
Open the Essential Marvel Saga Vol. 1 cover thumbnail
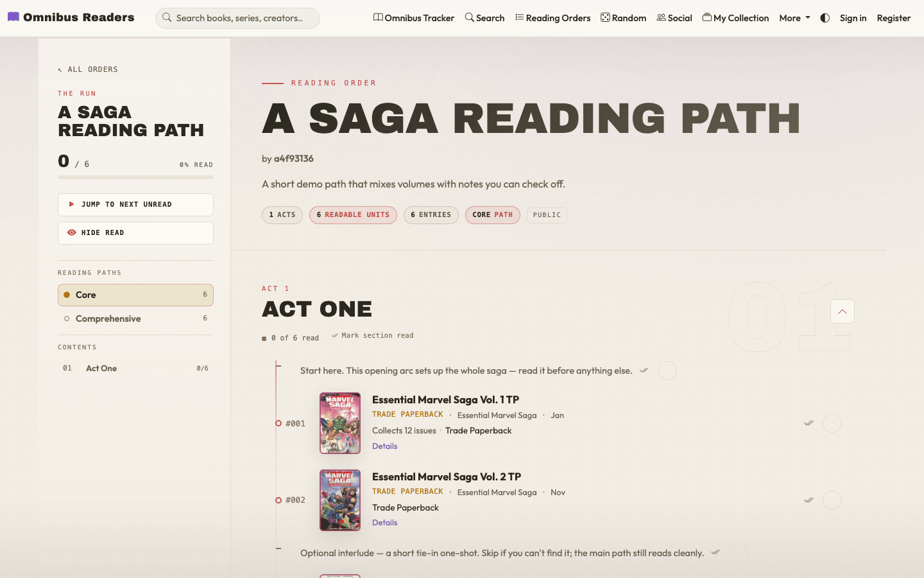(x=340, y=423)
